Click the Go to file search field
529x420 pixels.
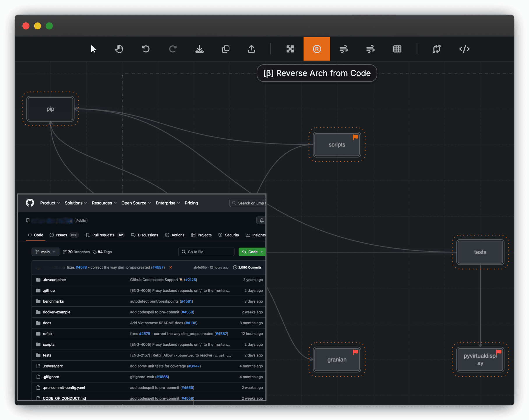tap(206, 252)
